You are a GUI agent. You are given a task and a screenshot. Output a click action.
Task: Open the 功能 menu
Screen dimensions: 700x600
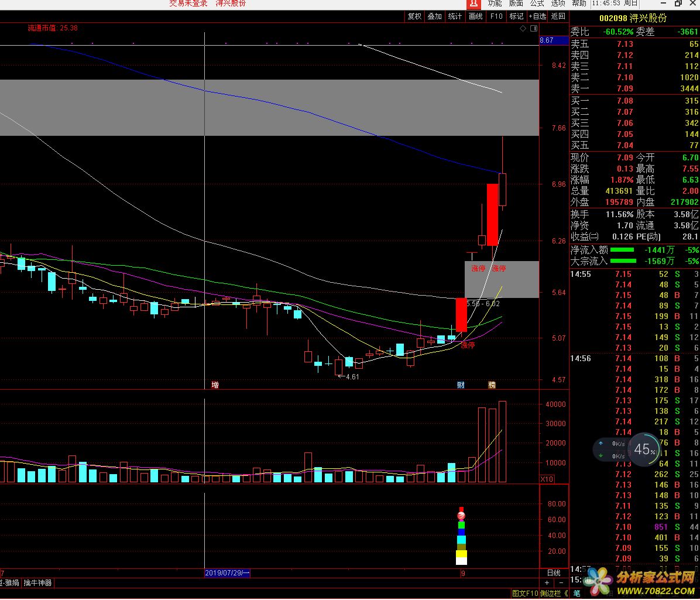coord(495,4)
